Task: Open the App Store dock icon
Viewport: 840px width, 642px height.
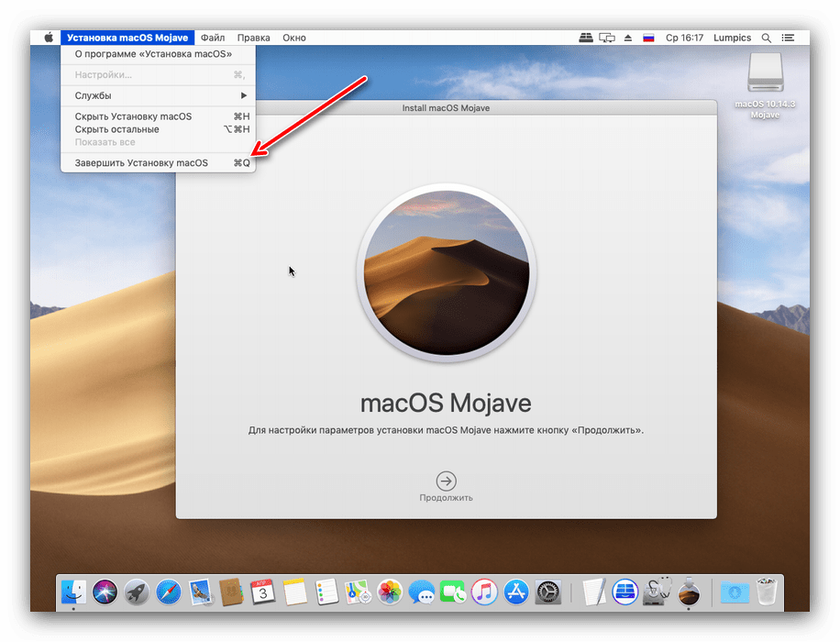Action: coord(514,592)
